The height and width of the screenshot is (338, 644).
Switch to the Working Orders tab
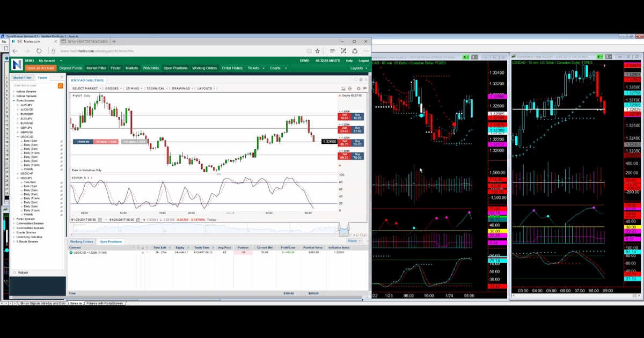[82, 241]
